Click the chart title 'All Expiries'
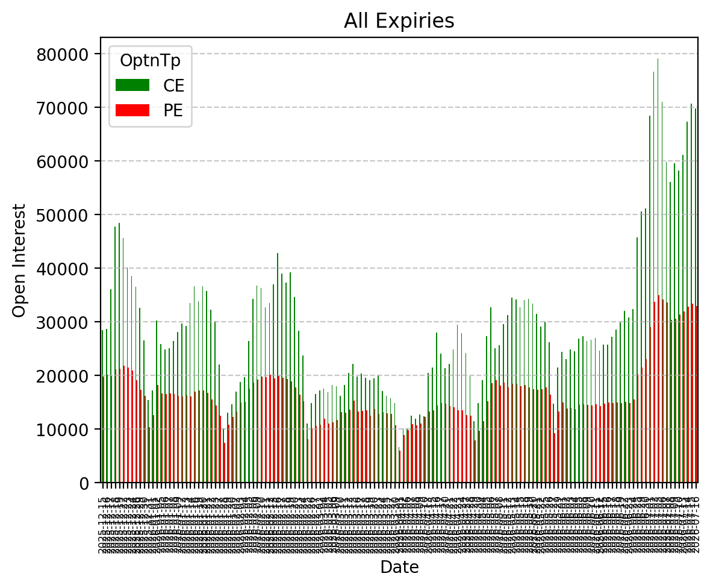Screen dimensions: 713x588 click(399, 21)
